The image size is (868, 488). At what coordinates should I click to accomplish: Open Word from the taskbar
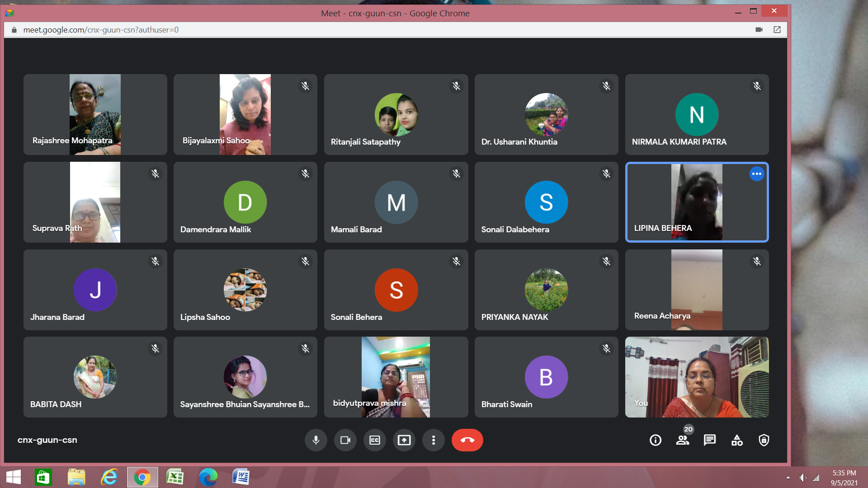(x=241, y=477)
